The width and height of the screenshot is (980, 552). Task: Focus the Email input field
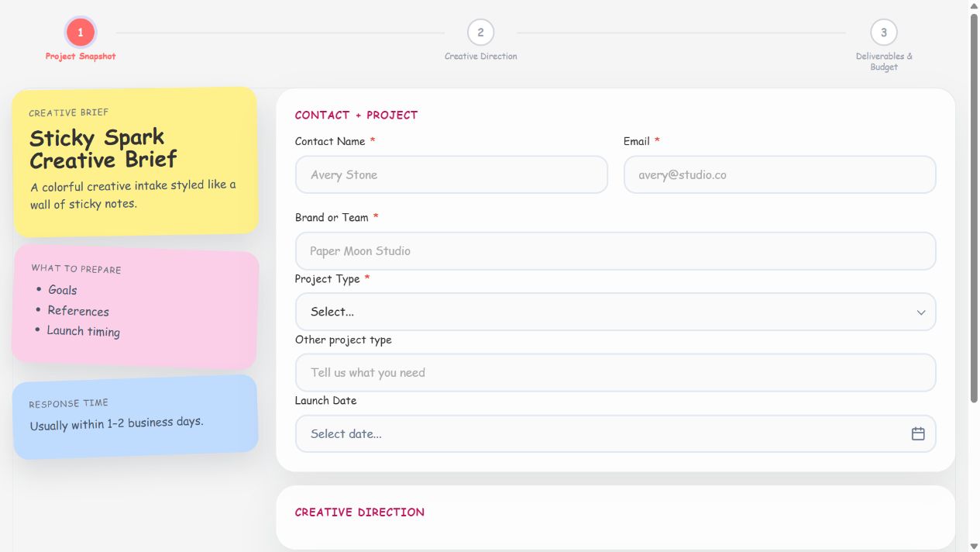coord(779,174)
